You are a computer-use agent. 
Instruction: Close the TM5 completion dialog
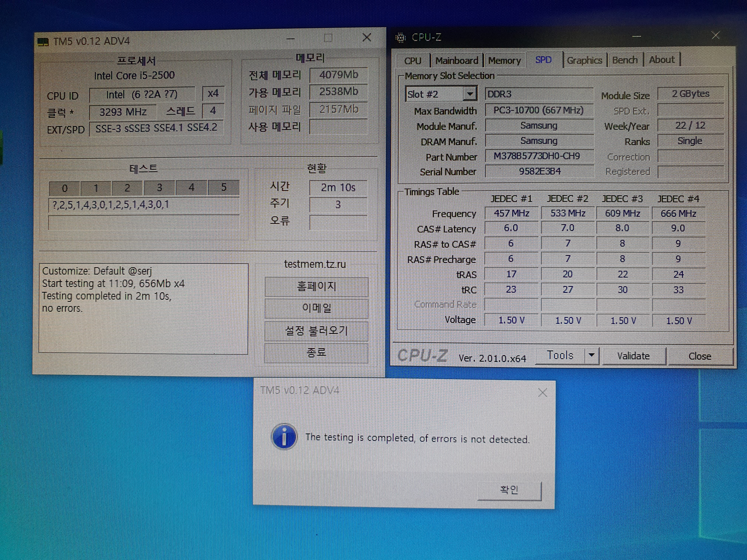pyautogui.click(x=543, y=393)
